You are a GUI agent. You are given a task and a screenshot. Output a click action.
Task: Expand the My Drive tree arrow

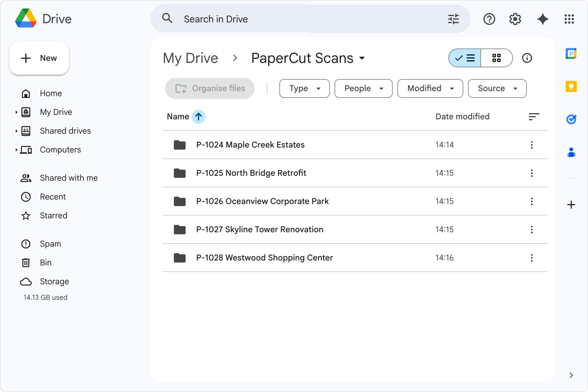(x=16, y=112)
